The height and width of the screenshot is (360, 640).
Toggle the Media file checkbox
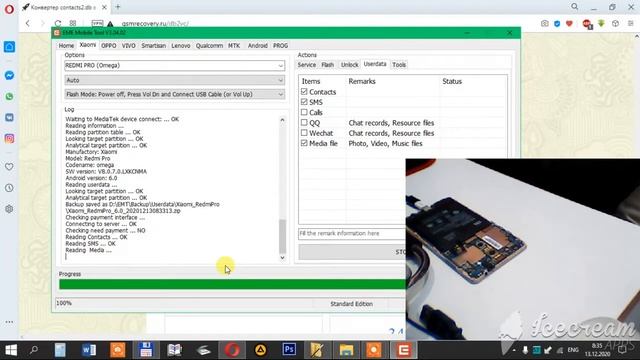coord(304,143)
